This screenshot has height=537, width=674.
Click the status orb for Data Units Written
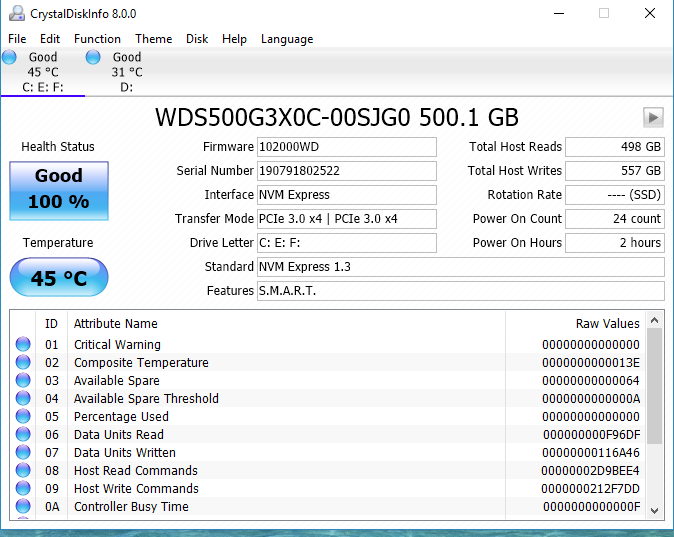click(23, 452)
